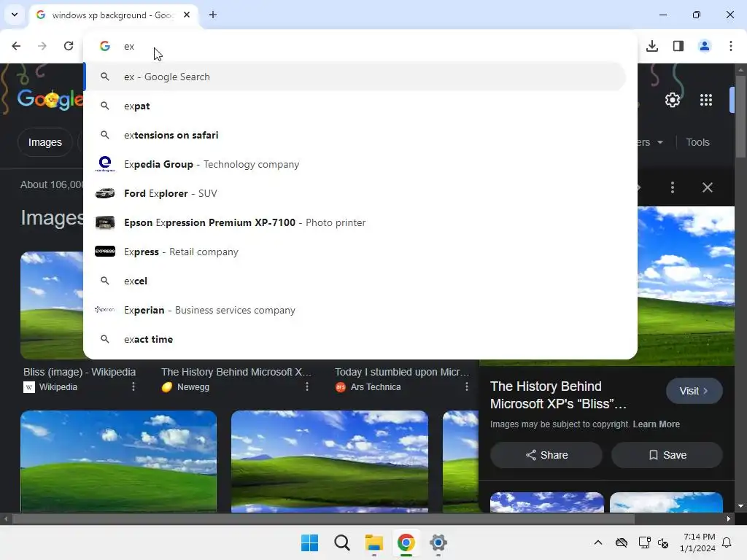Open the preview title History Behind Microsoft XP's Bliss
The image size is (747, 560).
[558, 394]
